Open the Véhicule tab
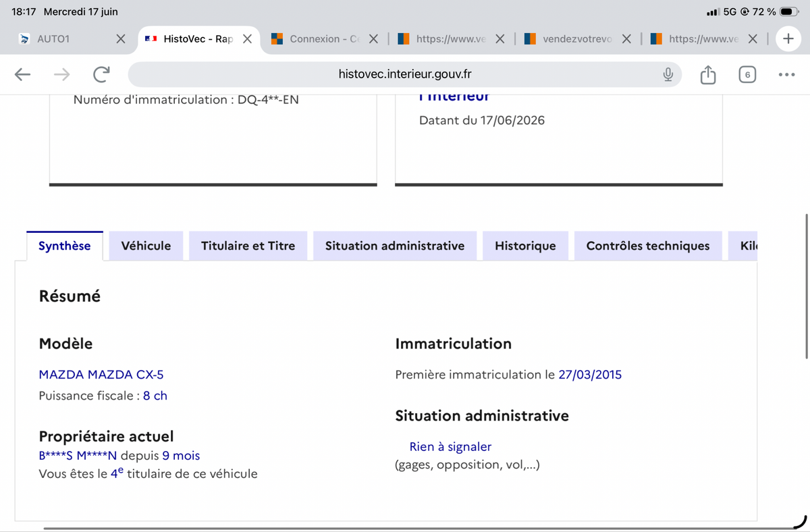810x532 pixels. [x=146, y=246]
